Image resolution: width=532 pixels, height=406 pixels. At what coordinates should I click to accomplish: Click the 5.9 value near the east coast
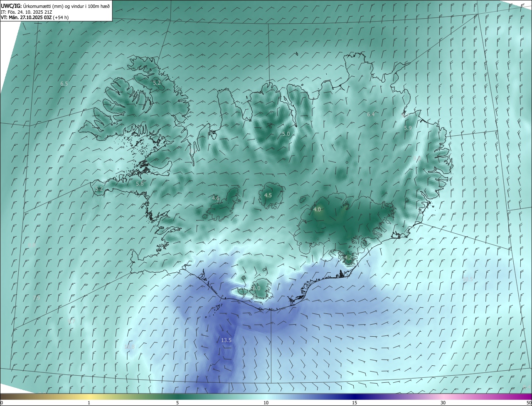pyautogui.click(x=408, y=128)
